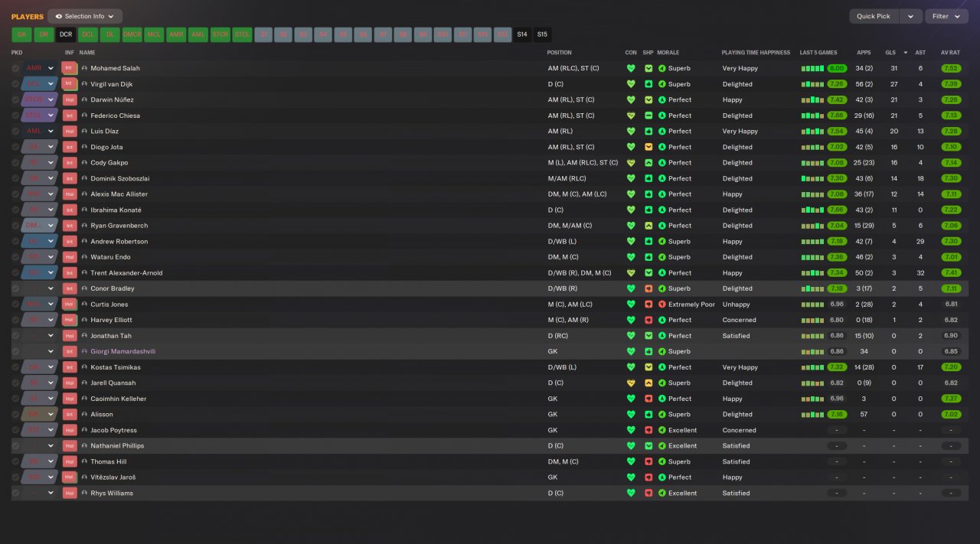Open the position dropdown for Rhys Williams
Viewport: 980px width, 544px height.
pyautogui.click(x=40, y=493)
